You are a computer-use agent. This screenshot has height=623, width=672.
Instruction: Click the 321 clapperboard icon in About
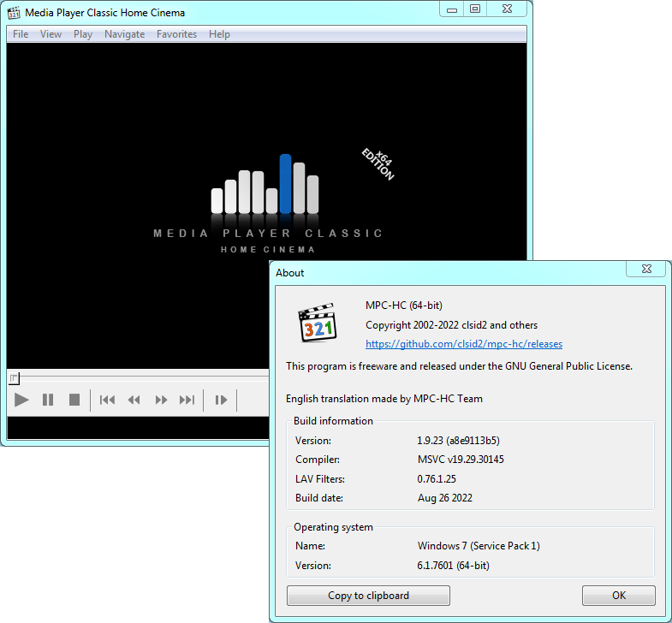coord(317,323)
